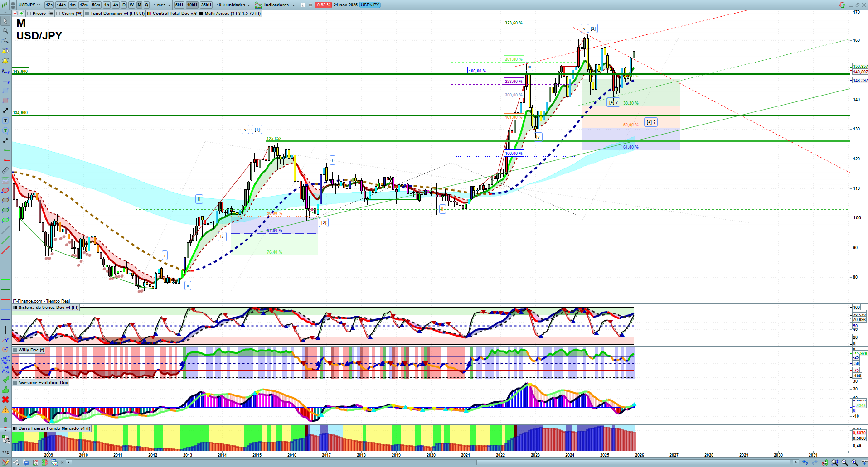The image size is (868, 467).
Task: Select the weekly W timeframe
Action: [x=131, y=5]
